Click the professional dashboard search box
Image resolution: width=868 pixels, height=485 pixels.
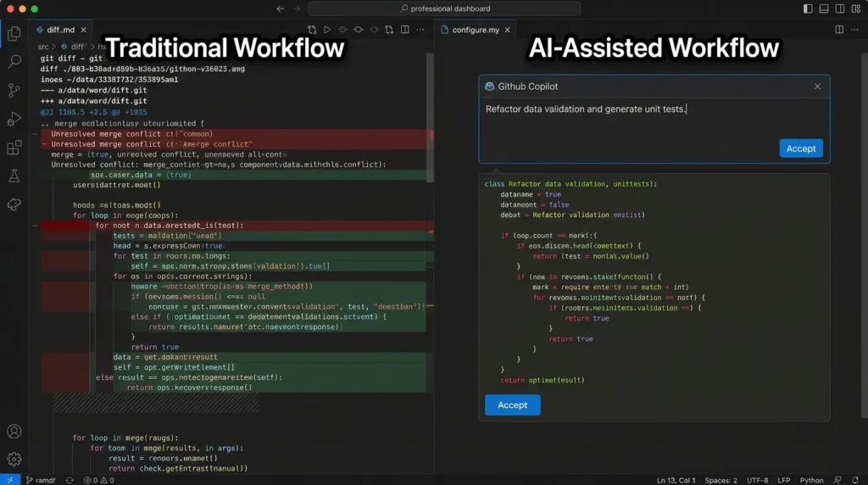[x=444, y=8]
